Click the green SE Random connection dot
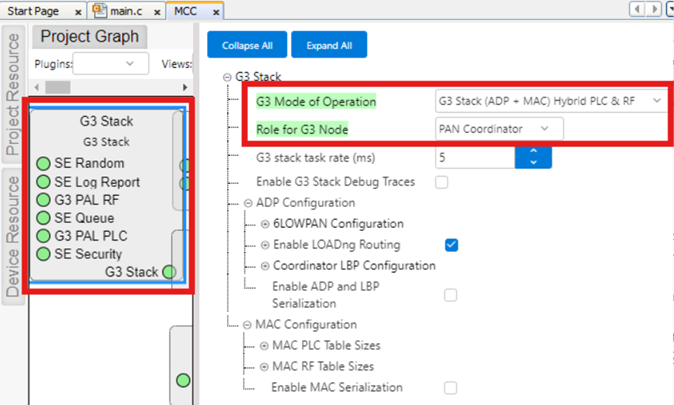The image size is (674, 405). [x=43, y=164]
